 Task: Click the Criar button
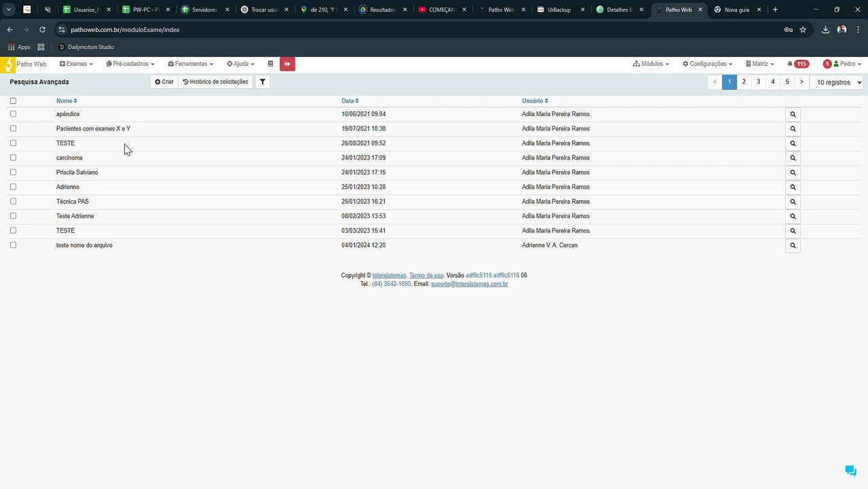[164, 82]
